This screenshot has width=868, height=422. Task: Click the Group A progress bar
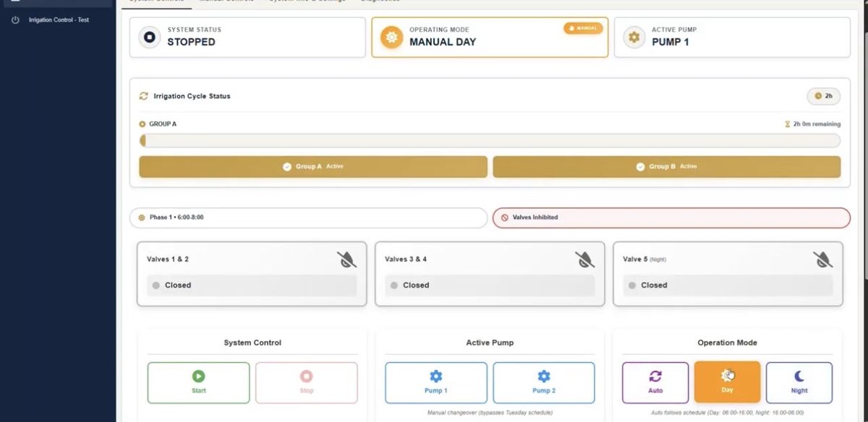(490, 140)
